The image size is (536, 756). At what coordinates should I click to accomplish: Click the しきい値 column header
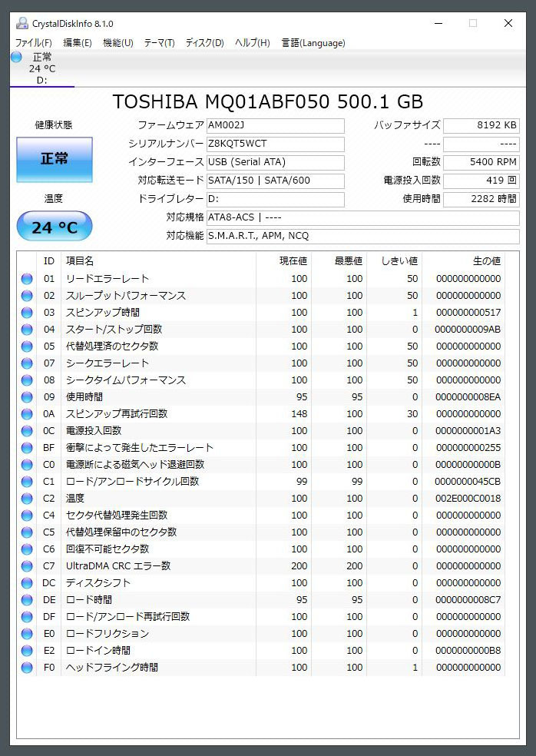tap(394, 261)
